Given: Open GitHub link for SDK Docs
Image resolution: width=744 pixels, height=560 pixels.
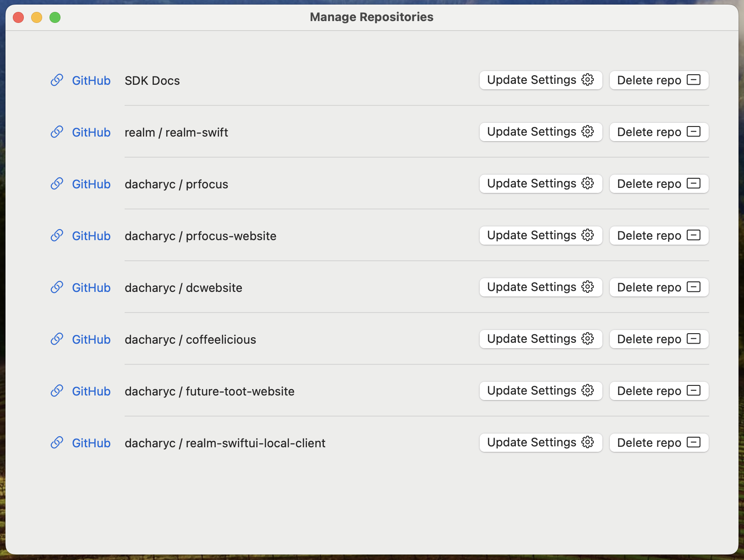Looking at the screenshot, I should pyautogui.click(x=91, y=81).
